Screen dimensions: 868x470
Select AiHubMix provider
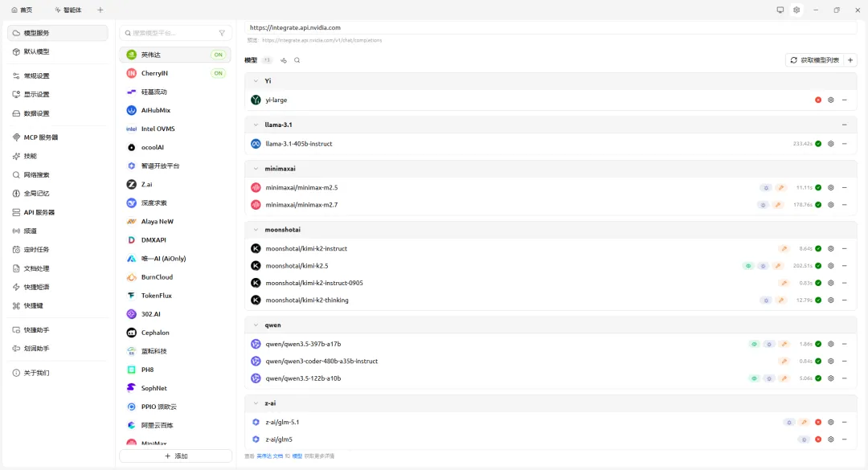point(175,111)
